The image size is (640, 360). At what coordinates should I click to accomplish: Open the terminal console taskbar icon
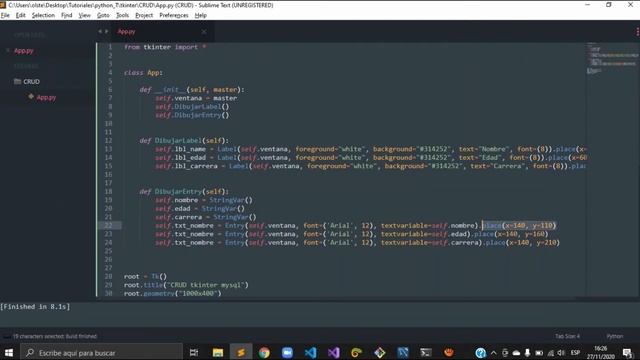(426, 352)
